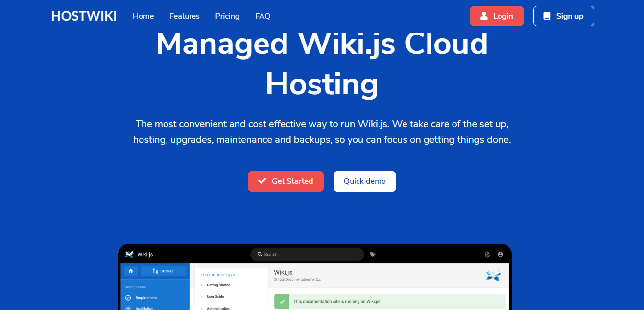Click the 'Managed Wiki.js Cloud Hosting' headline
Screen dimensions: 644x310
[322, 64]
